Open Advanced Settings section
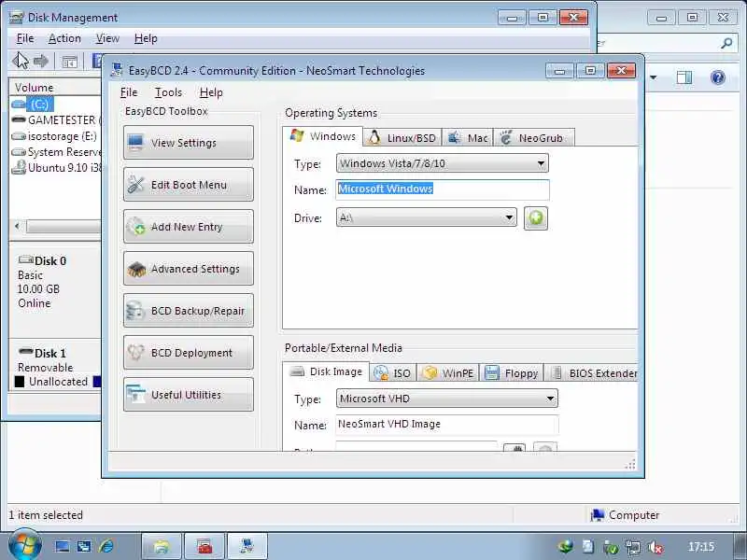747x560 pixels. (x=189, y=269)
